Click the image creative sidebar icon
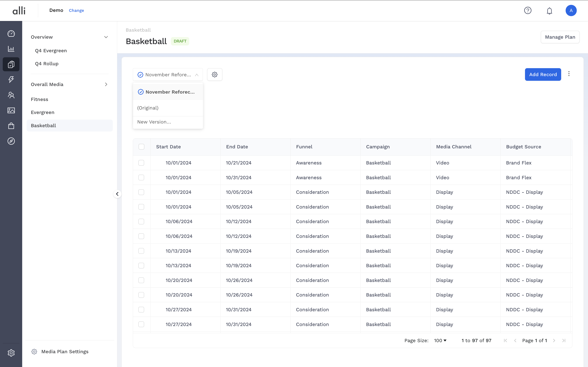The height and width of the screenshot is (367, 588). click(x=11, y=110)
